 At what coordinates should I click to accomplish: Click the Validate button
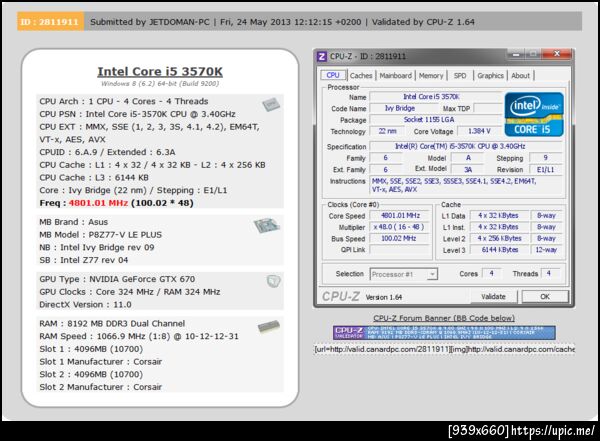click(x=493, y=296)
